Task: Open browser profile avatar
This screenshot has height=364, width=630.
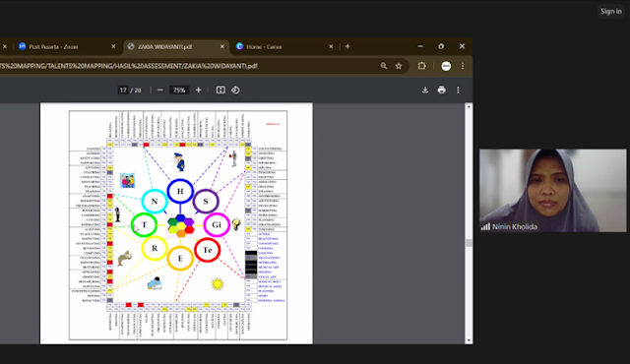Action: click(446, 66)
